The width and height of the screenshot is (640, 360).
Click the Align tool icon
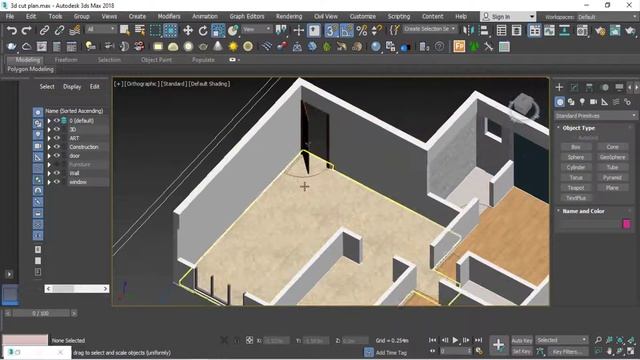click(484, 30)
